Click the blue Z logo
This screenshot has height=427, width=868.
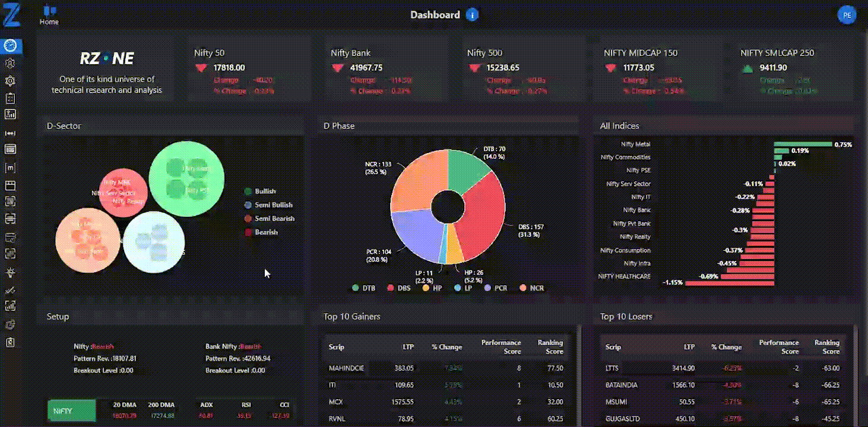11,15
